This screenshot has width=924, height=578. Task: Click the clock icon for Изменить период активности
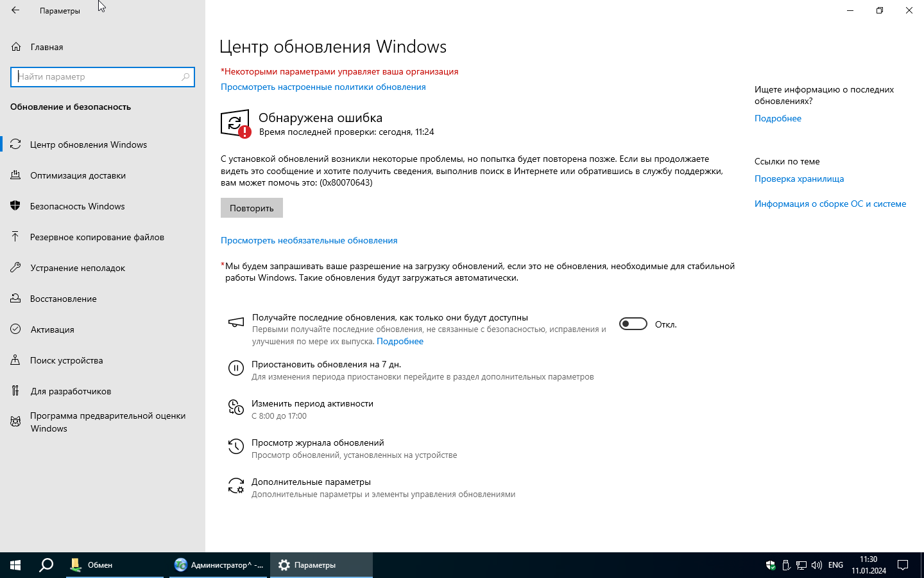click(x=236, y=407)
